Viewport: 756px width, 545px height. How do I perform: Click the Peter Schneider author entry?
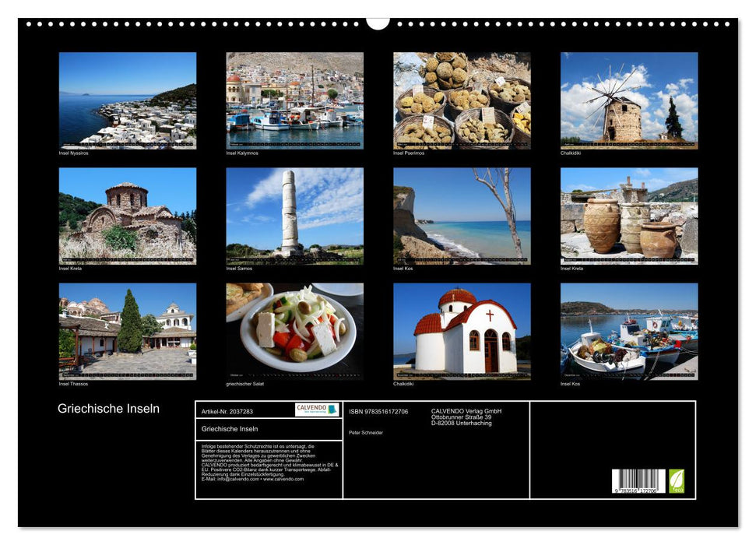pyautogui.click(x=366, y=431)
